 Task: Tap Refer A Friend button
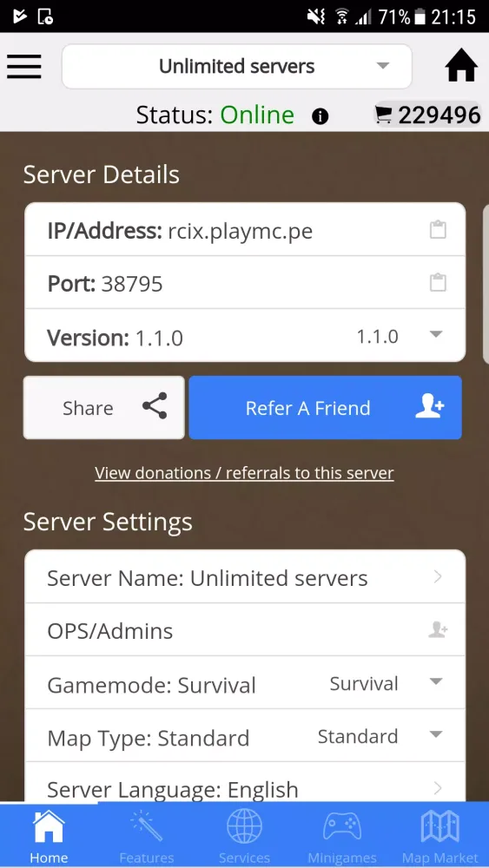point(325,407)
